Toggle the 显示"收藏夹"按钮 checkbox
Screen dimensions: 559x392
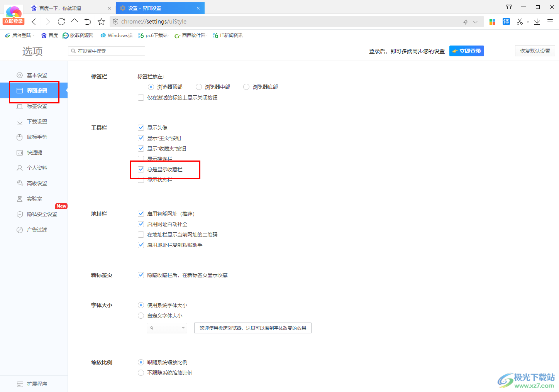tap(141, 148)
